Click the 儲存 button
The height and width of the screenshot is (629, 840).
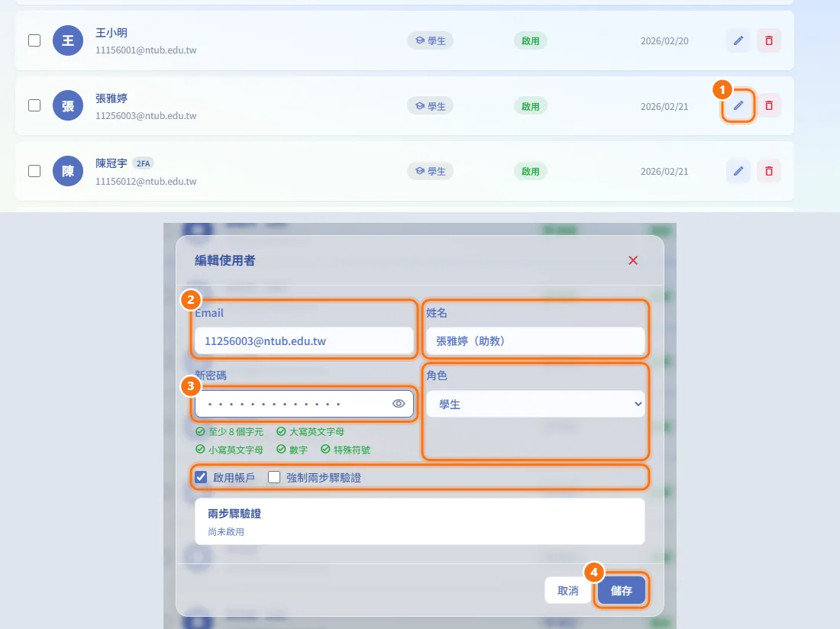point(622,591)
